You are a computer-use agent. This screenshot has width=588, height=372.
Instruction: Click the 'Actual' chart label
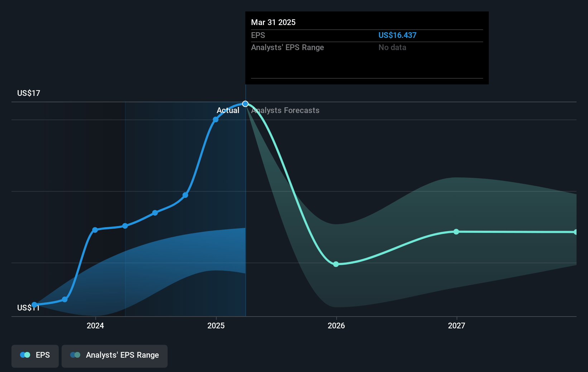pos(228,110)
